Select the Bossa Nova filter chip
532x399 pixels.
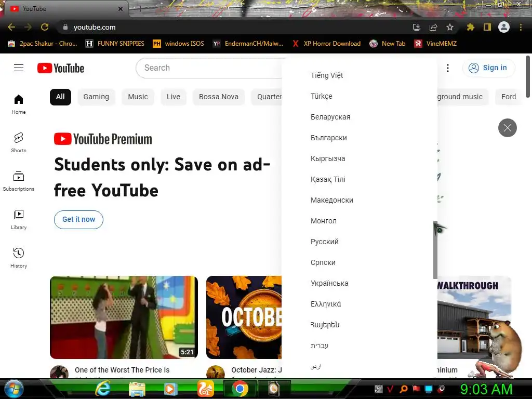click(219, 97)
